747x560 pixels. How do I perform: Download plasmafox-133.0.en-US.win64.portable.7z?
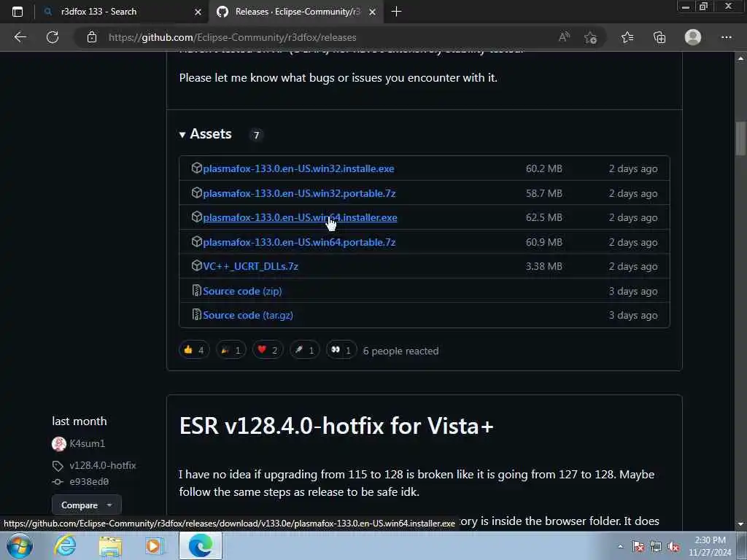(299, 242)
